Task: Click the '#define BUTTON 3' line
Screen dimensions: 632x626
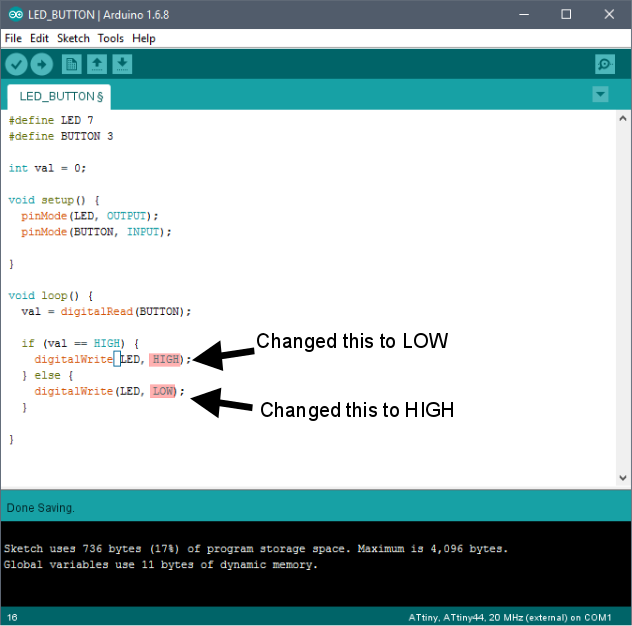Action: (x=61, y=136)
